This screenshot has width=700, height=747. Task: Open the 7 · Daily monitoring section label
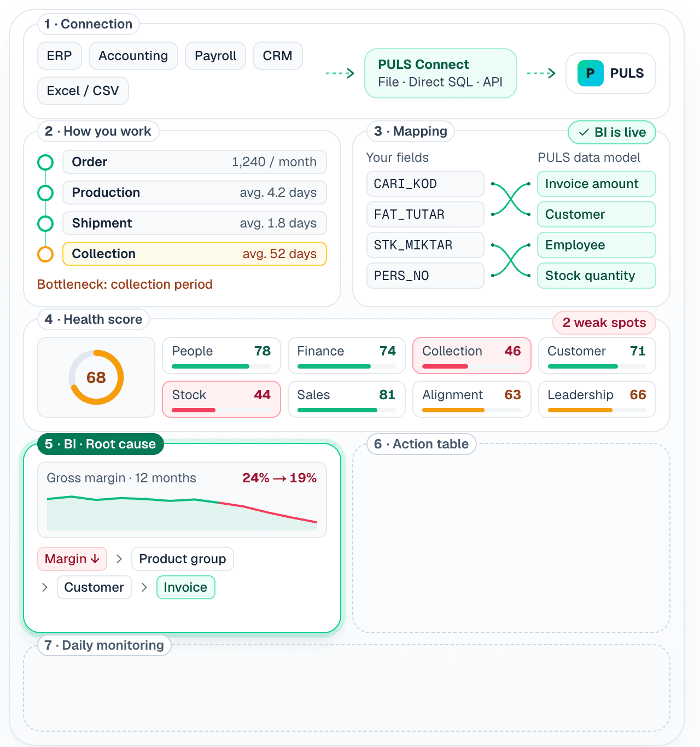pos(104,645)
